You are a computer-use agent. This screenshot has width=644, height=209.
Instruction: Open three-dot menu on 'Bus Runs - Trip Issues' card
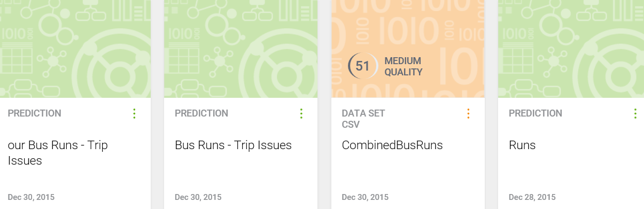click(301, 113)
